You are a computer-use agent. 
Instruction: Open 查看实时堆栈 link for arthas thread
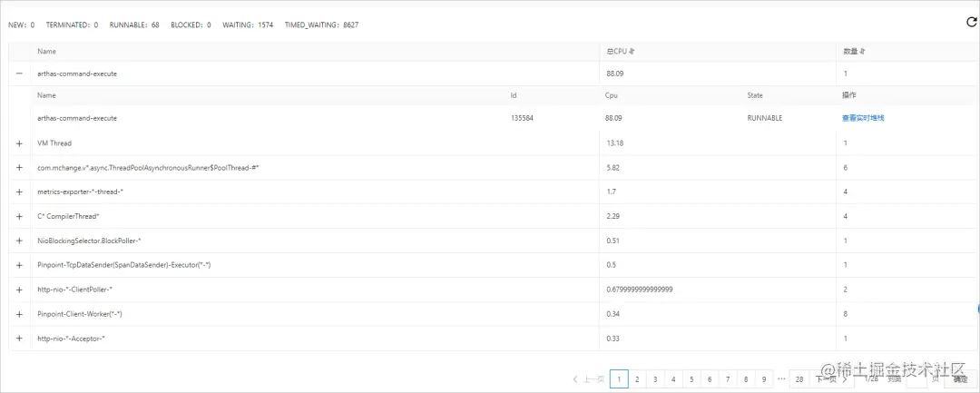[x=863, y=118]
